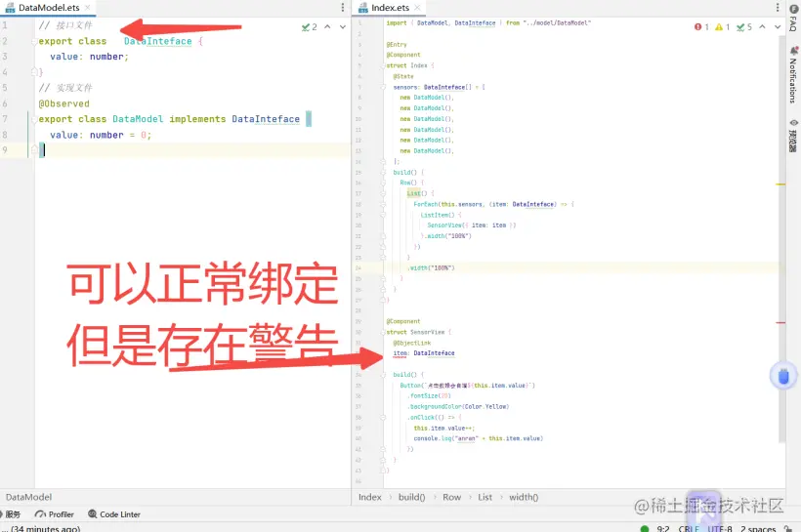Go to previous highlighted problem in Index.ets
The width and height of the screenshot is (801, 532).
[x=762, y=27]
